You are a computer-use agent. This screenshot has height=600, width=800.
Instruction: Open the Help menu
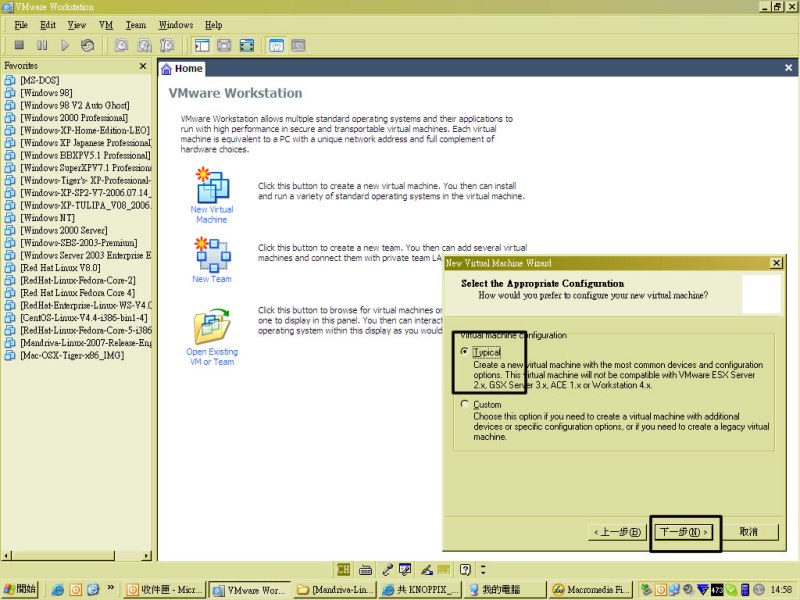coord(213,25)
